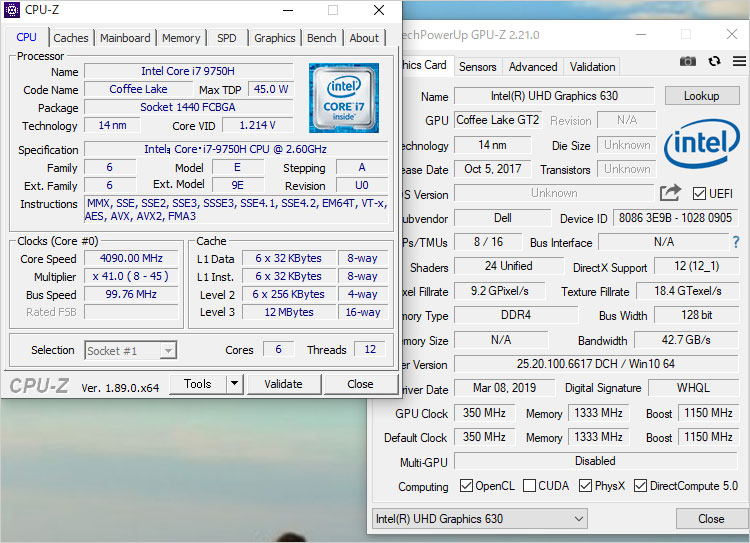Screen dimensions: 750x543
Task: Open the GPU-Z hamburger menu
Action: (x=739, y=61)
